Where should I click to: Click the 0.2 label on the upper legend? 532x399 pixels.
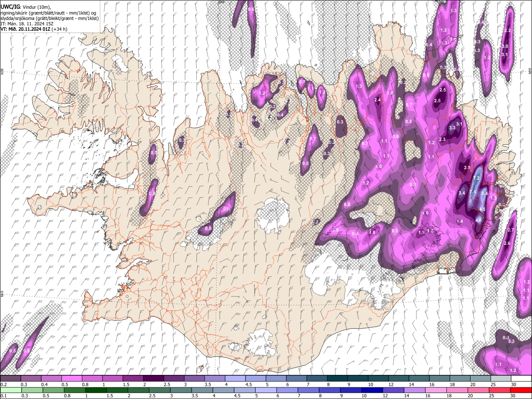(x=4, y=385)
